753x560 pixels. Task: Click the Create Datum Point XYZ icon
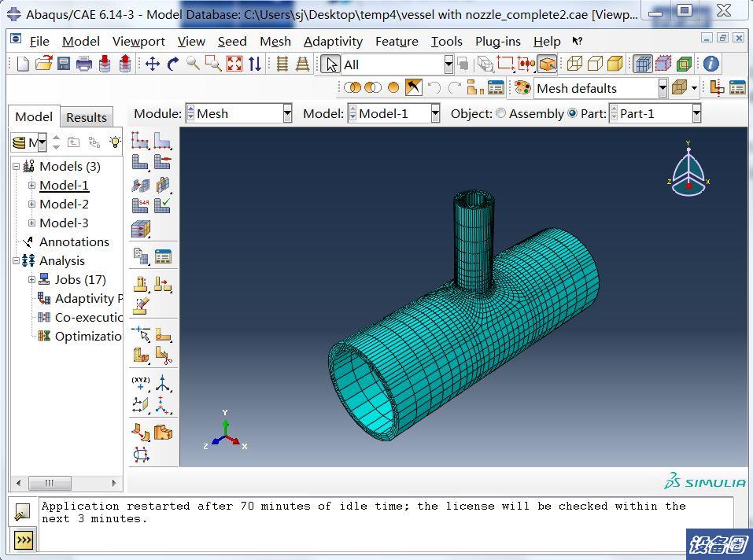tap(141, 382)
